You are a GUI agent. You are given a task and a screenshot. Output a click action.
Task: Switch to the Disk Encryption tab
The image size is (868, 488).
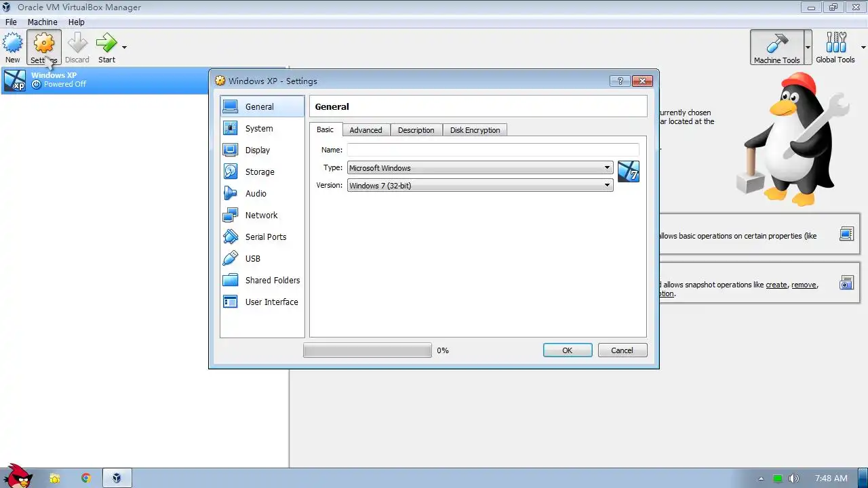click(x=475, y=130)
